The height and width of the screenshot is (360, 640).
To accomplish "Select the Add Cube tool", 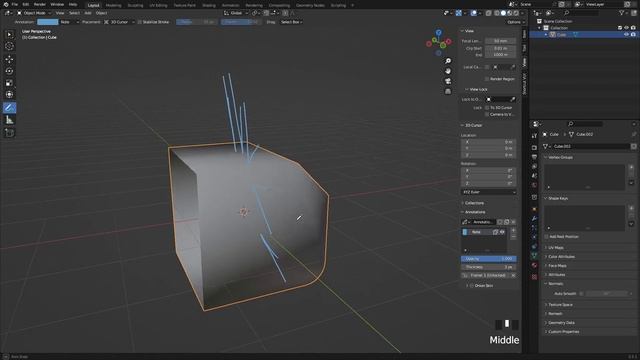I will coord(9,133).
